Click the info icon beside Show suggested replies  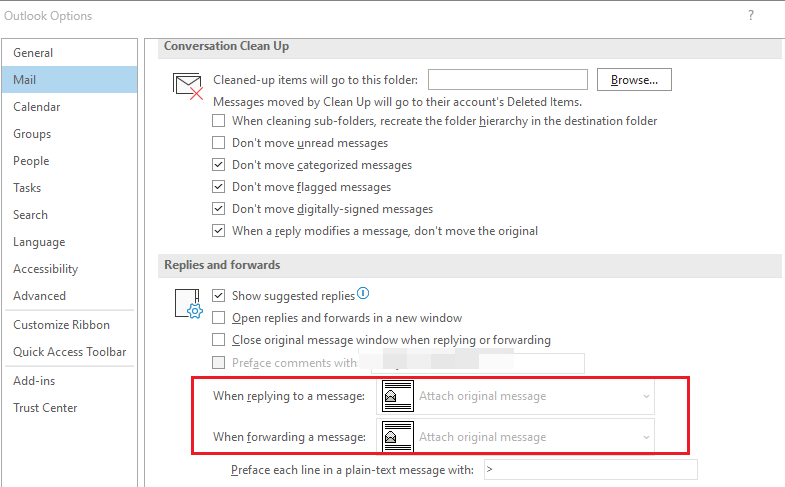363,293
